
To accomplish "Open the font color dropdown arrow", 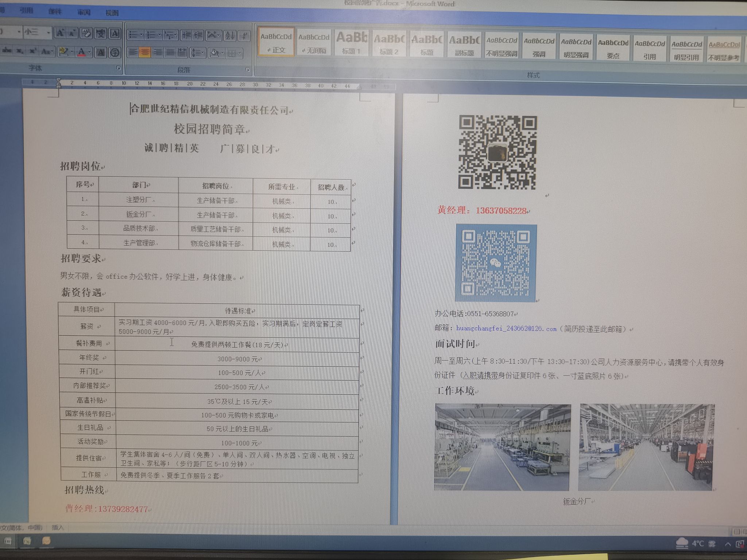I will pos(89,52).
